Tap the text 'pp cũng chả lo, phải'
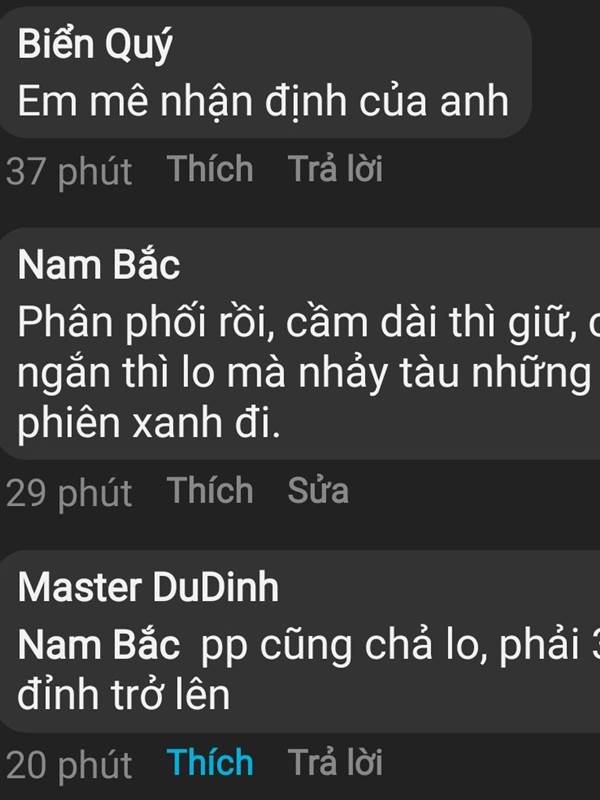 coord(389,647)
